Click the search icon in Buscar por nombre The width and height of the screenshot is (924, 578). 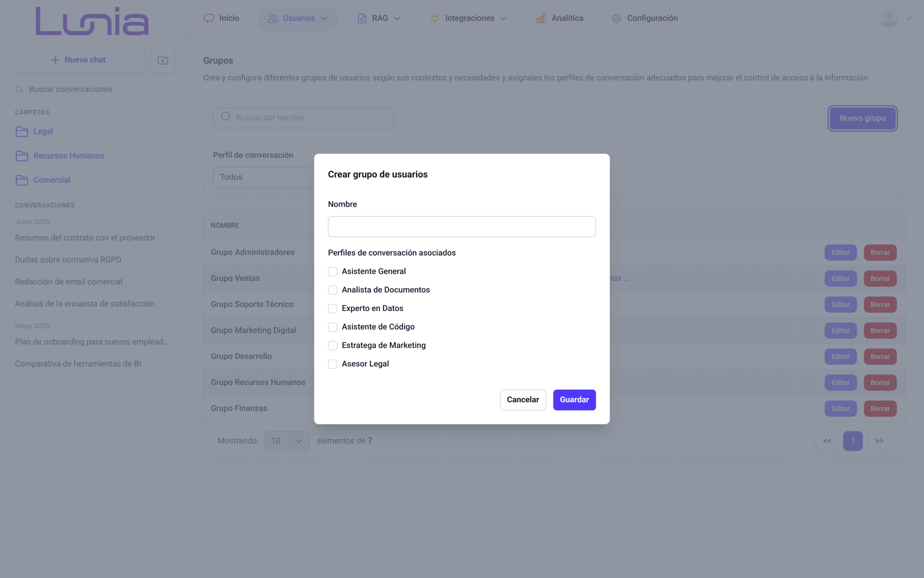(x=226, y=117)
